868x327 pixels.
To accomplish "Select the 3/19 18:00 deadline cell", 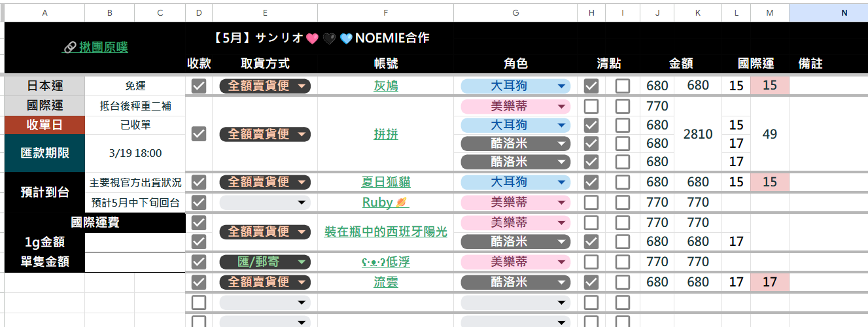I will [135, 153].
